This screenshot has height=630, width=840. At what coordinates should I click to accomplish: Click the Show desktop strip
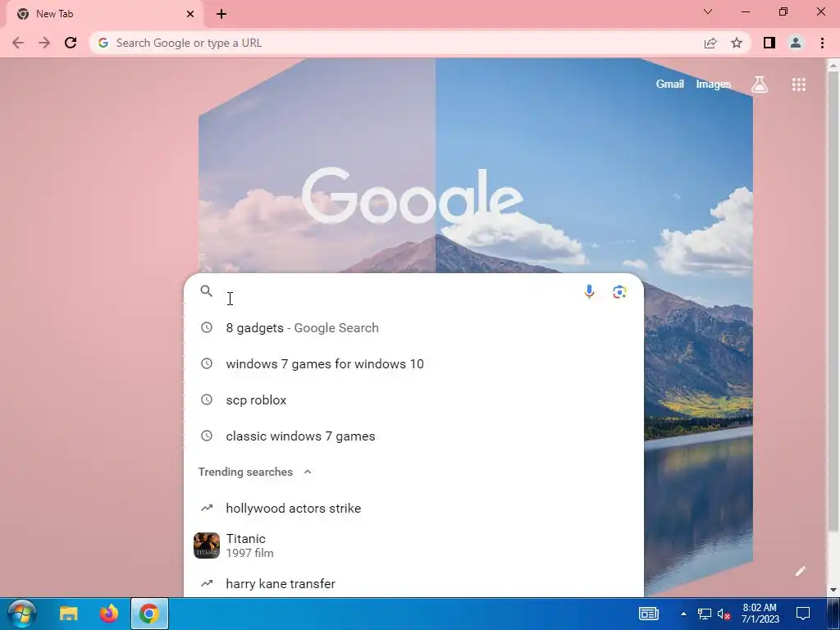[x=833, y=614]
